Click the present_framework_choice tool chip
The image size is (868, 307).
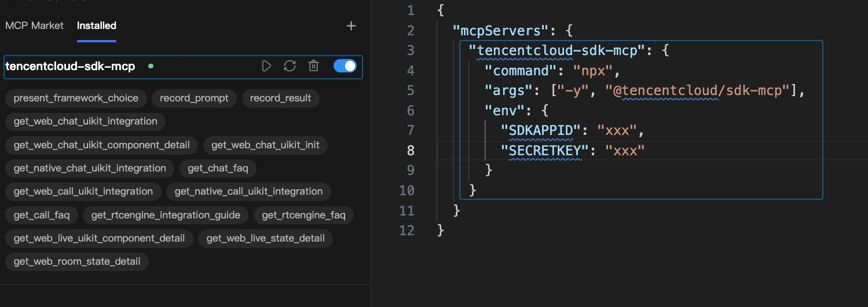pyautogui.click(x=76, y=98)
